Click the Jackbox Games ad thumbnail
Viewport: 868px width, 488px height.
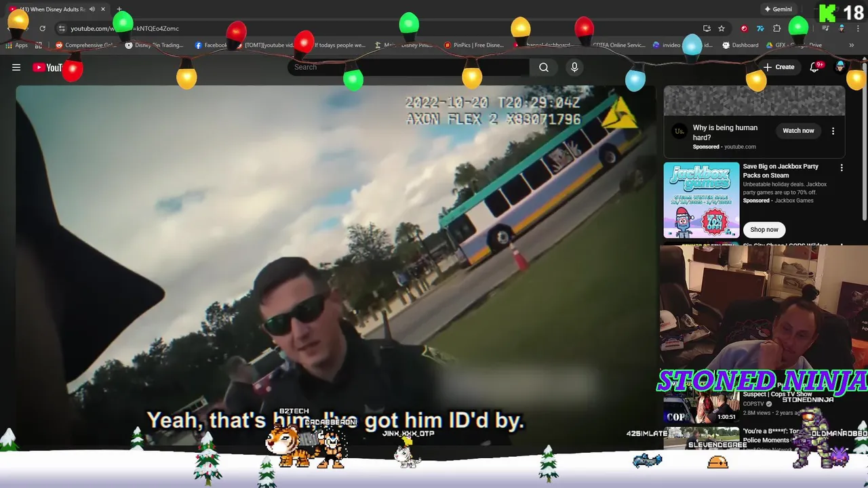701,200
